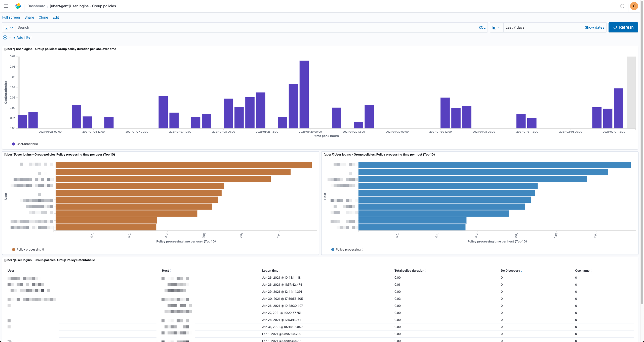Open the Share menu
The width and height of the screenshot is (644, 342).
tap(29, 17)
